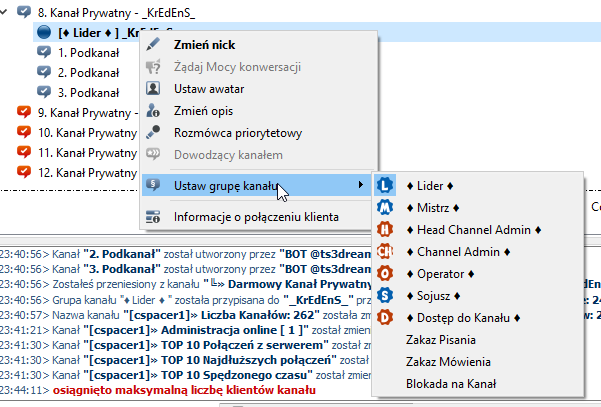Click the blue S Sojusz group icon
The height and width of the screenshot is (407, 601).
click(x=385, y=295)
